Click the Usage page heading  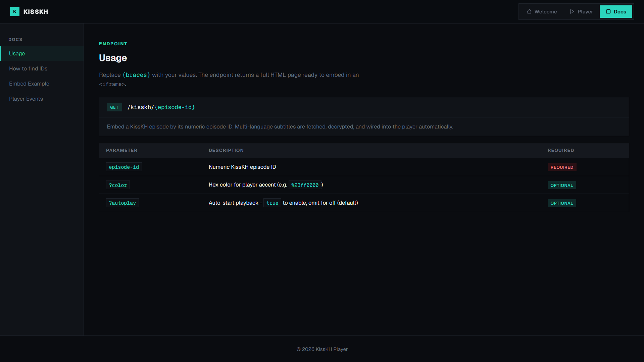tap(113, 58)
